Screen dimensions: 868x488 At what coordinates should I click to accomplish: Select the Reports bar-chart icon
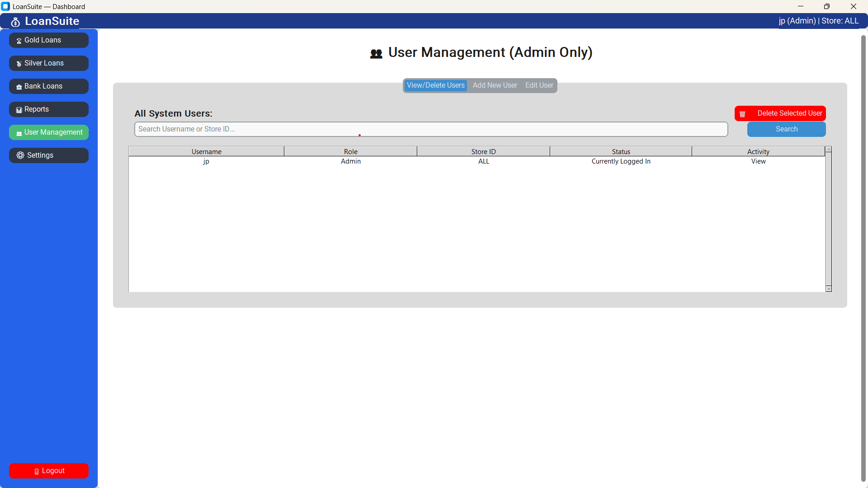tap(19, 109)
